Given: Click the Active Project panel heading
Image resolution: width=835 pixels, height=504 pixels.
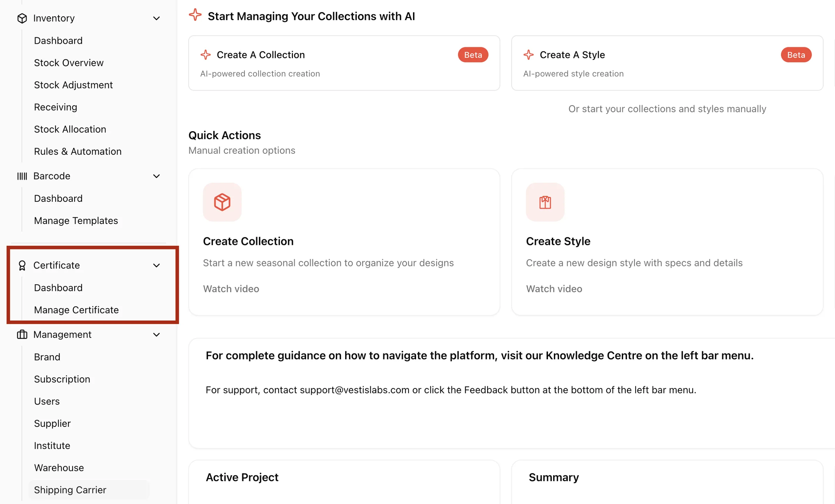Looking at the screenshot, I should [242, 477].
